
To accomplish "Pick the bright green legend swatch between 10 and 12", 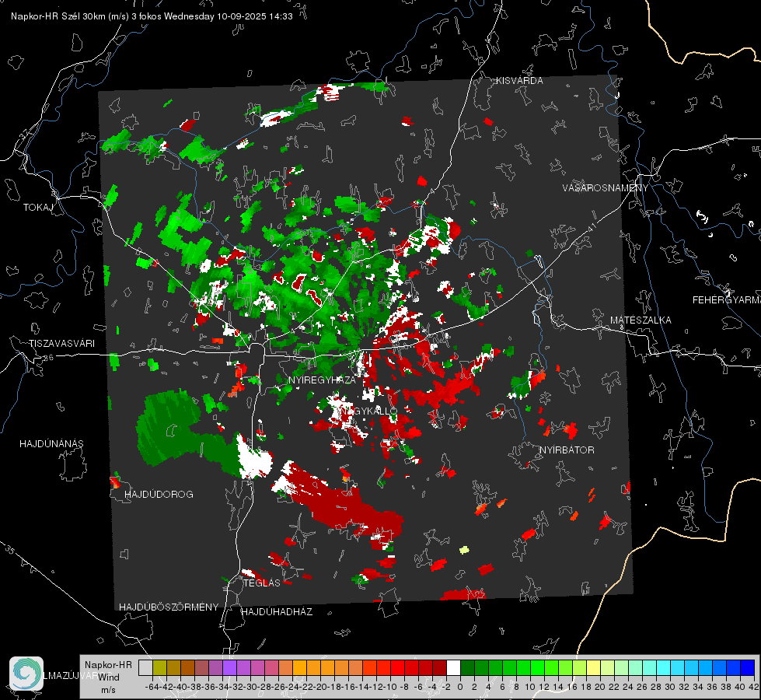I will 537,667.
